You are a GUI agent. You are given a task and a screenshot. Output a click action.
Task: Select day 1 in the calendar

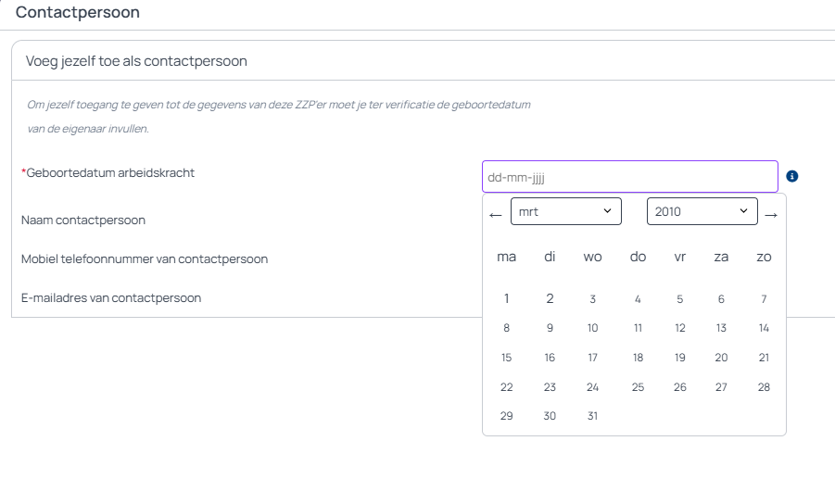tap(506, 298)
